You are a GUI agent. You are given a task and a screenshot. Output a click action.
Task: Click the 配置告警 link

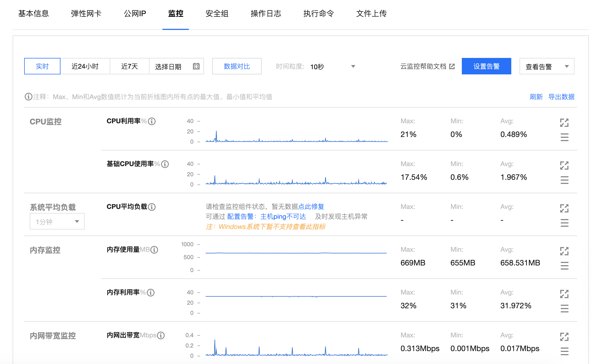pos(241,217)
